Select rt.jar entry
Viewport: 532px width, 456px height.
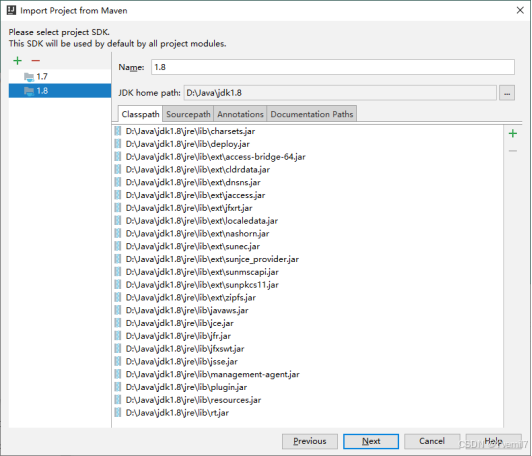point(177,413)
